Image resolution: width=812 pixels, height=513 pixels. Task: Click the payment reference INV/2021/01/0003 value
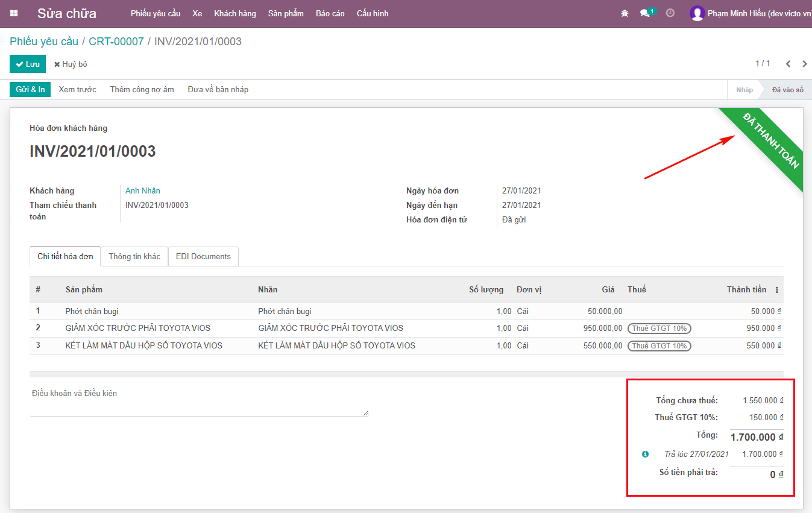[x=157, y=205]
